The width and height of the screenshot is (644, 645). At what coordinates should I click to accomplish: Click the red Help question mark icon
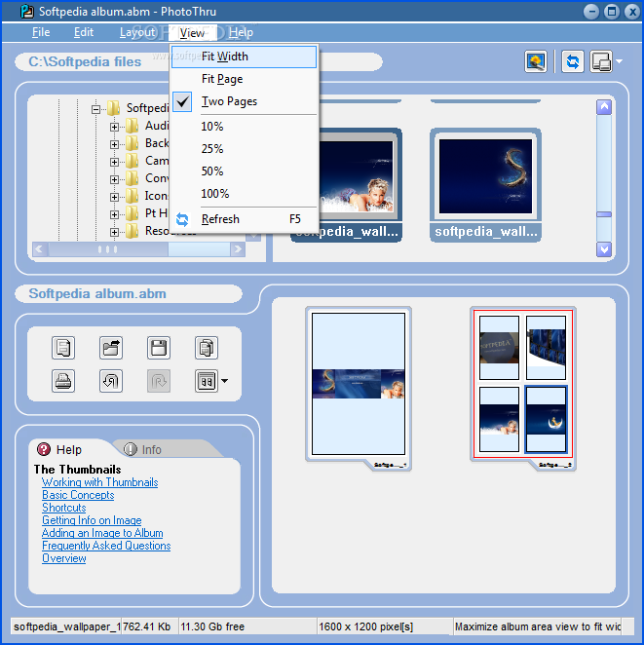(44, 449)
